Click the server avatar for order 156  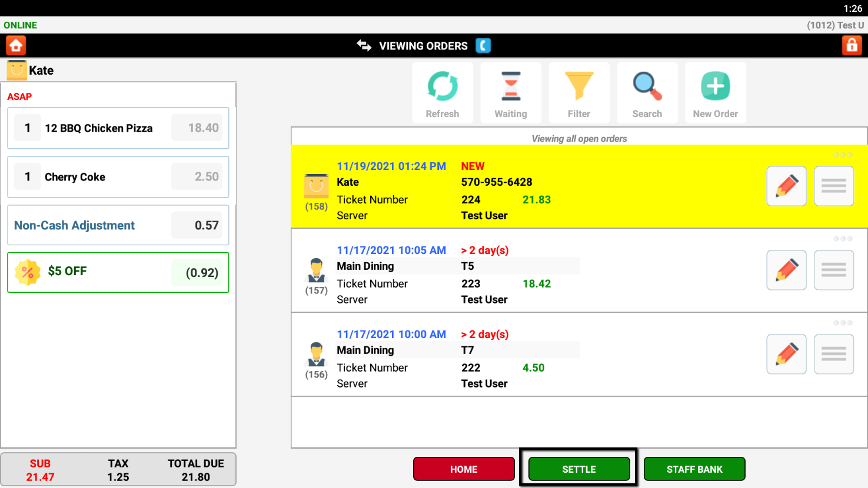[x=317, y=355]
